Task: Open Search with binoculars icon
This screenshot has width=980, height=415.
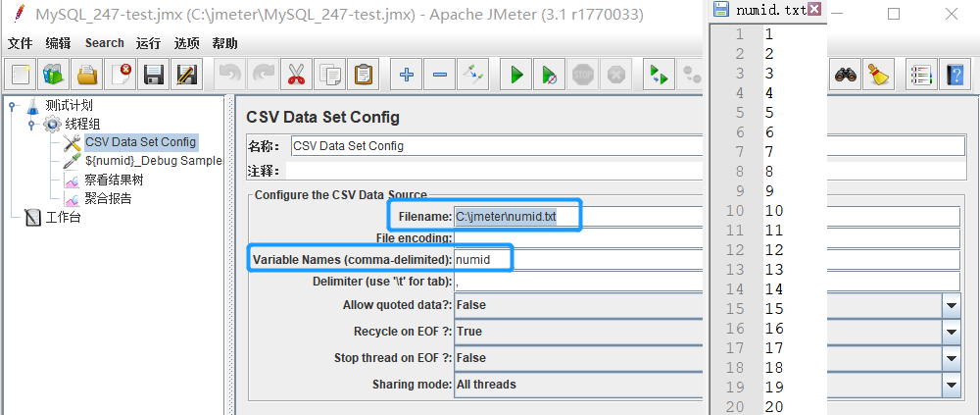Action: tap(845, 76)
